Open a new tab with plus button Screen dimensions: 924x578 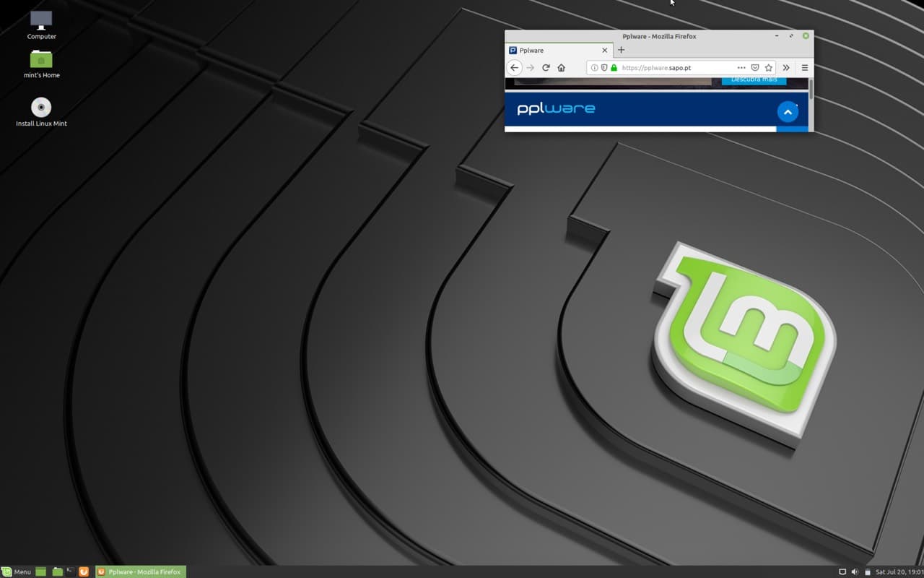coord(621,51)
